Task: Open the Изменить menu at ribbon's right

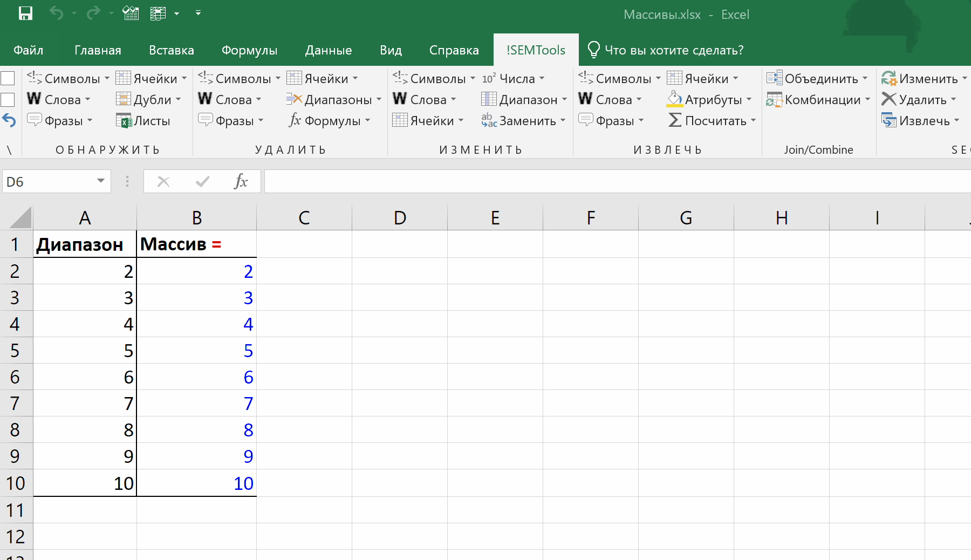Action: 925,79
